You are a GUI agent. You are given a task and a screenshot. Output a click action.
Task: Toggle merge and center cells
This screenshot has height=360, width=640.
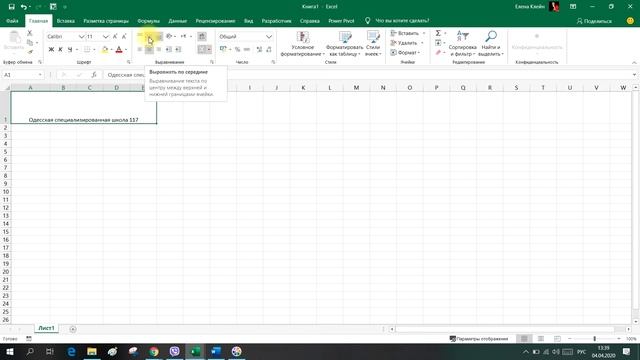202,49
